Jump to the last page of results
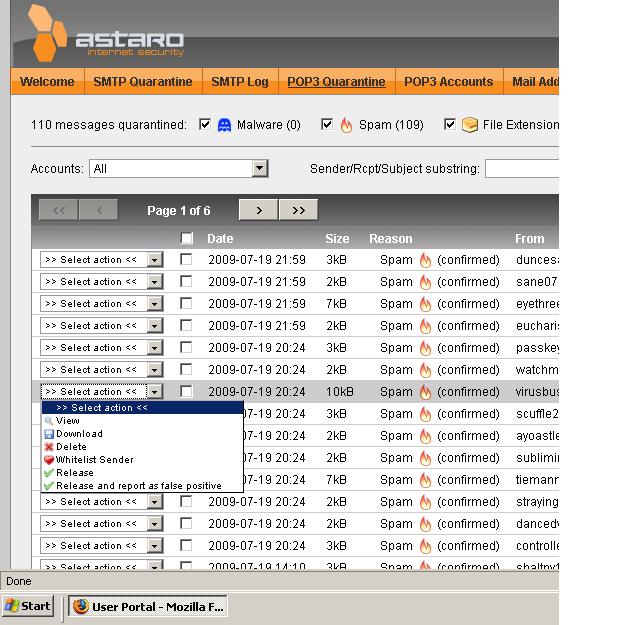 [x=298, y=210]
